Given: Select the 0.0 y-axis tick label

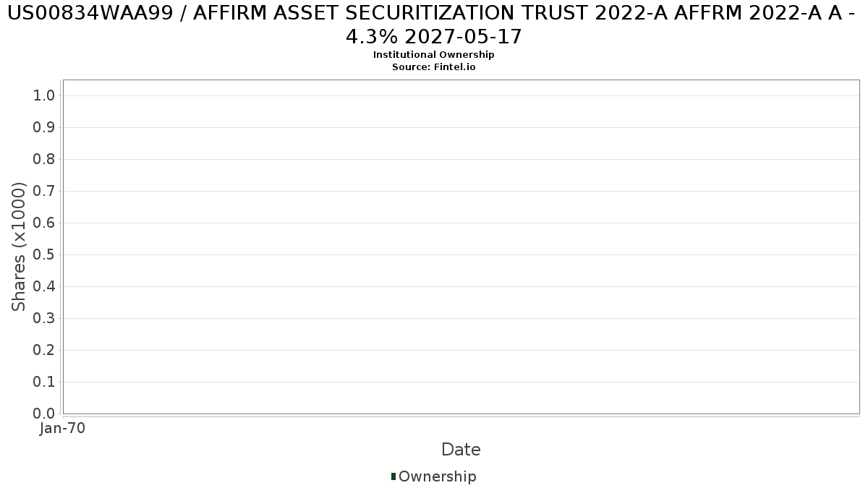Looking at the screenshot, I should point(45,414).
